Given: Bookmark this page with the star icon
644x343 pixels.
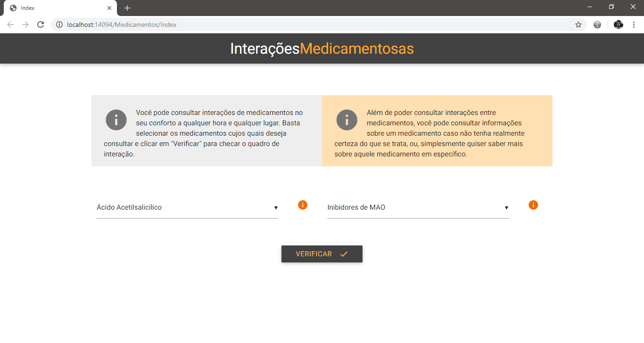Looking at the screenshot, I should pyautogui.click(x=578, y=24).
